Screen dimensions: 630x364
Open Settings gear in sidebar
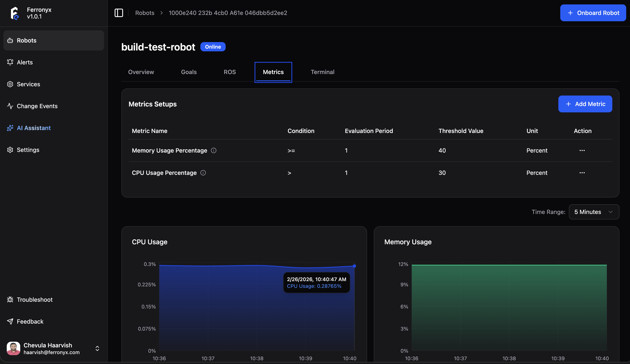click(x=10, y=150)
